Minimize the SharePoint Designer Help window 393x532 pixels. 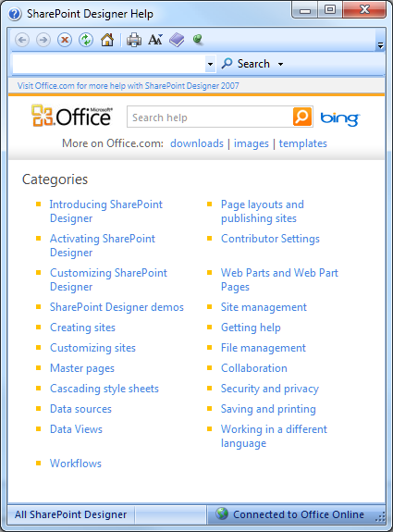[304, 10]
